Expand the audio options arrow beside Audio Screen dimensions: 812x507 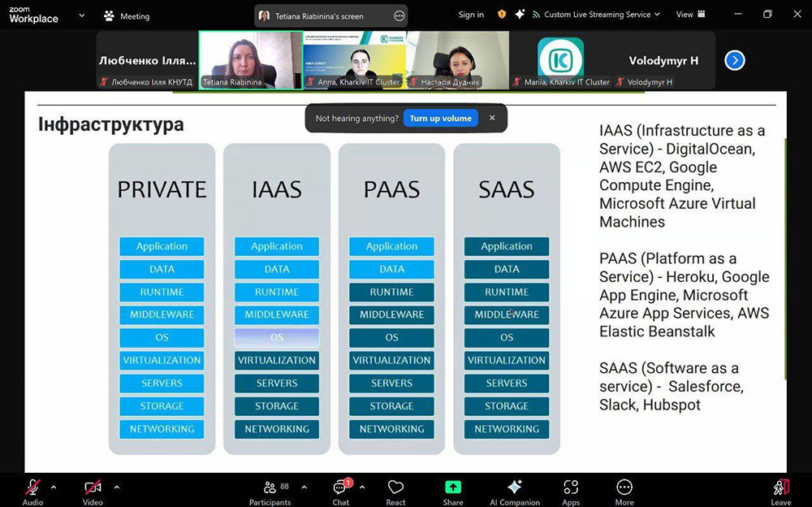[54, 487]
